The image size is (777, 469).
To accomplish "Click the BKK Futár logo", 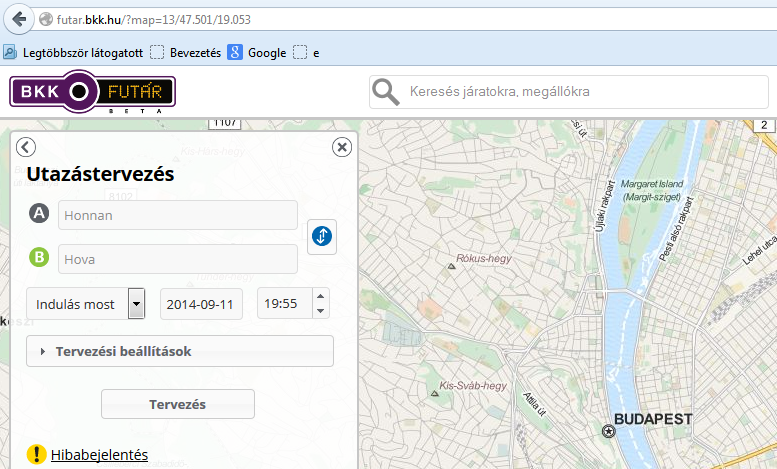I will coord(93,92).
